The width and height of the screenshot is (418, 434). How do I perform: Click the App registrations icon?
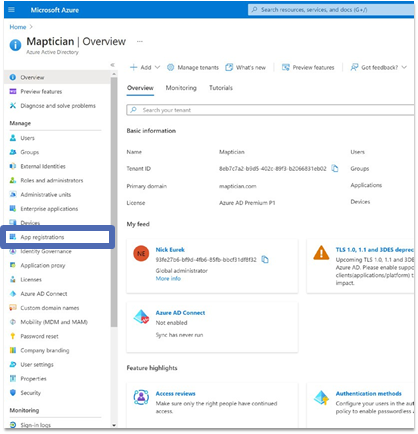[13, 237]
